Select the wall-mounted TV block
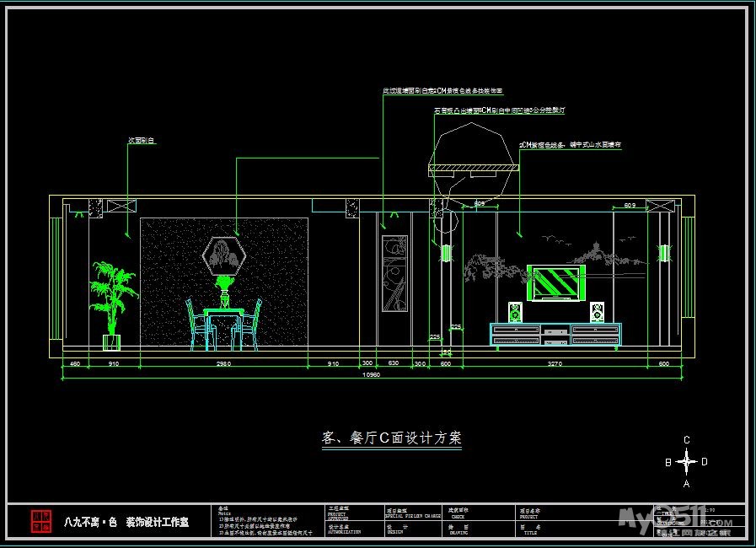 click(555, 282)
